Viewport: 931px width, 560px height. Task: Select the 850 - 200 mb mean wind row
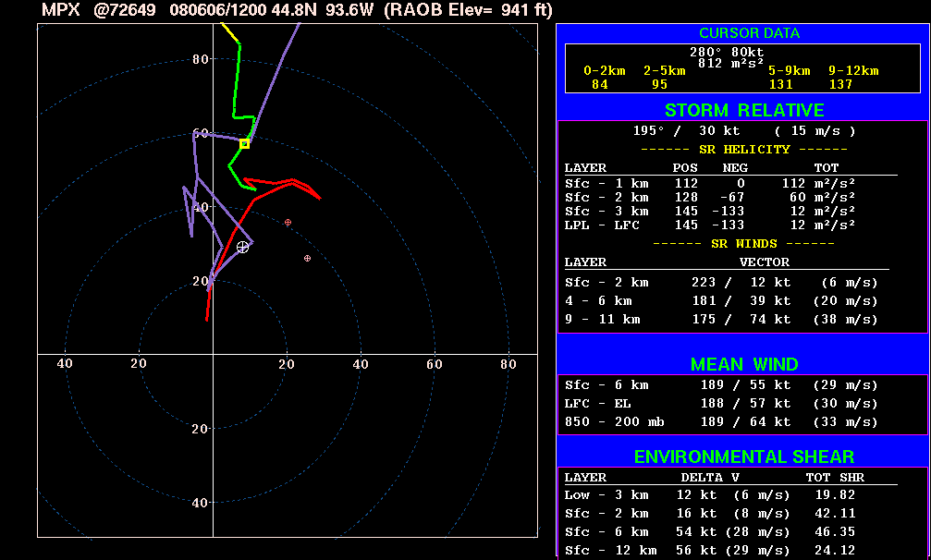tap(721, 421)
